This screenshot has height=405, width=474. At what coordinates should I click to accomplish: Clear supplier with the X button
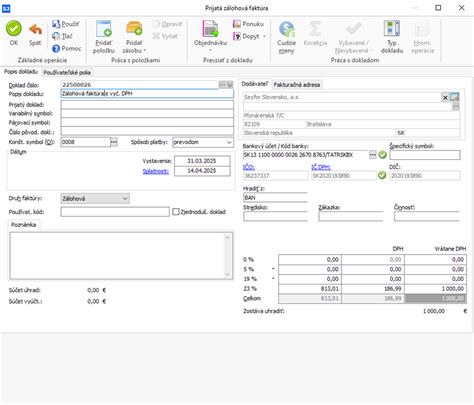tap(445, 98)
